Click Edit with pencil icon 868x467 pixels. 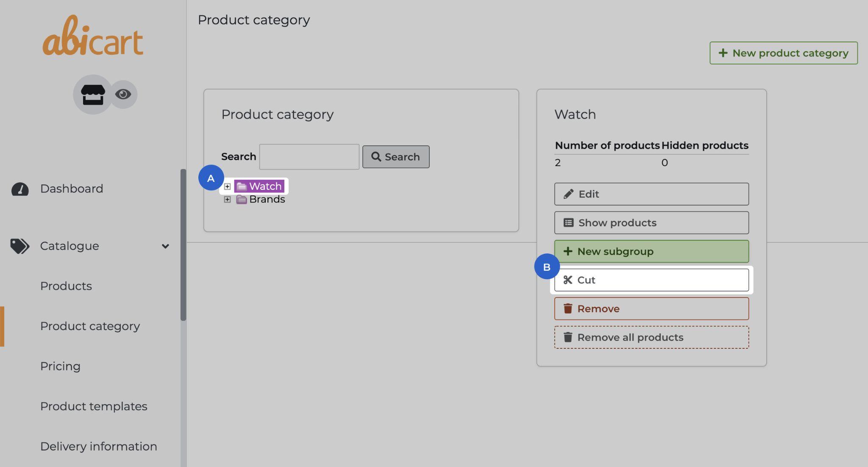(x=651, y=194)
